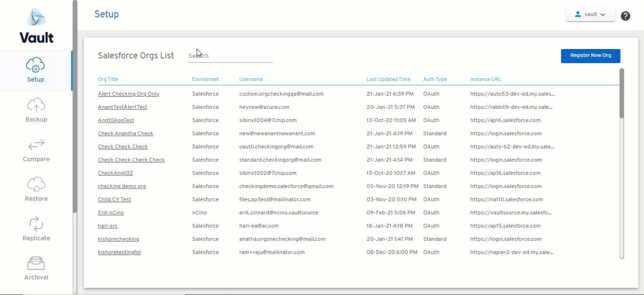Screen dimensions: 644x295
Task: Open the Setup cloud gear icon
Action: [x=36, y=65]
